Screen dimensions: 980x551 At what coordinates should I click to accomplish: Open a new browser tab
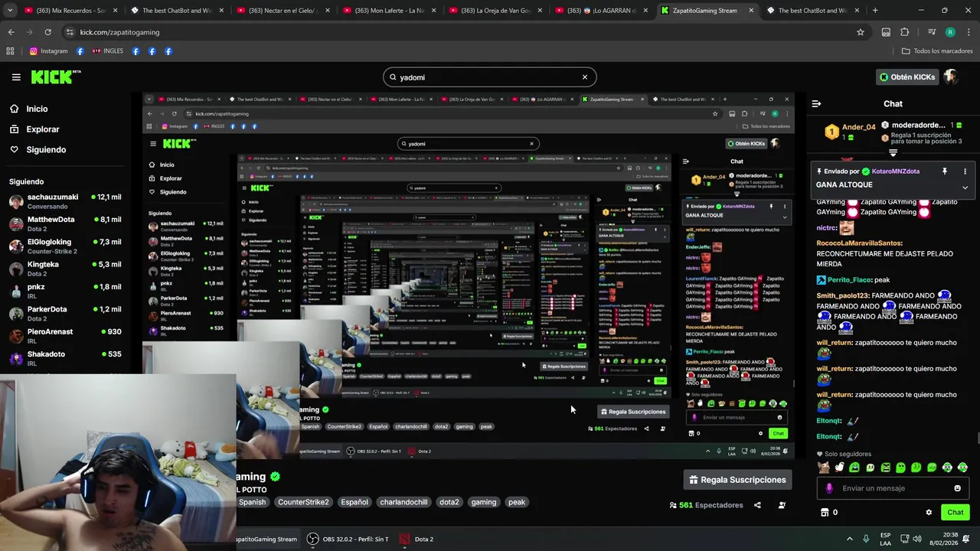point(875,11)
